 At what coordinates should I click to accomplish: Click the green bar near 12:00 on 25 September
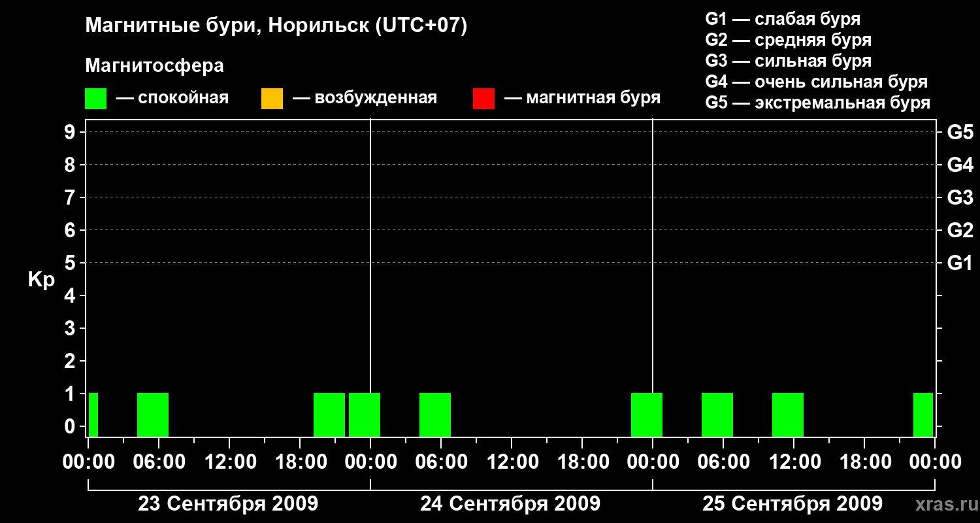coord(788,414)
